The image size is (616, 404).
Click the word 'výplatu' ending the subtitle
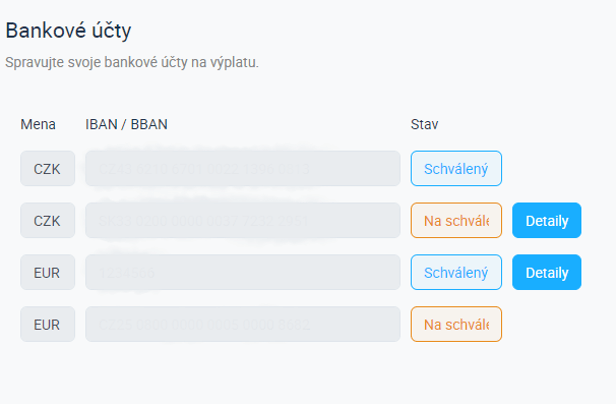(x=234, y=63)
